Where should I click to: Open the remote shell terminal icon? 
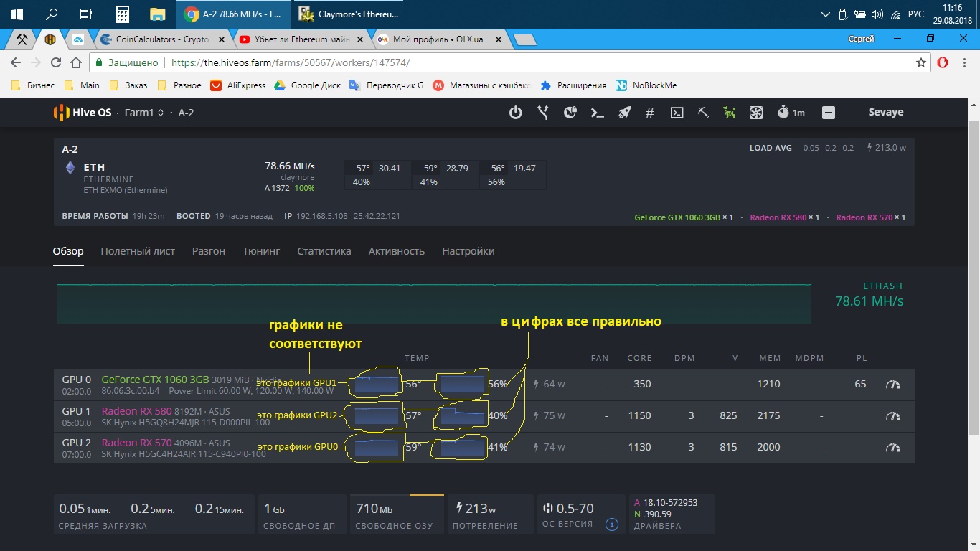coord(677,113)
